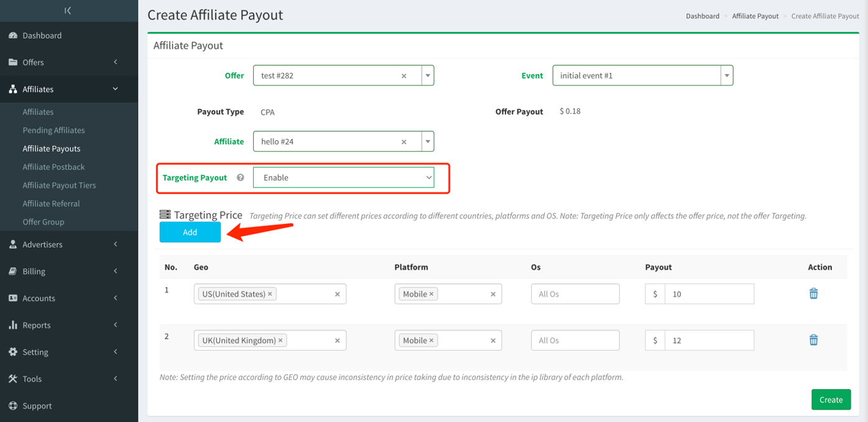Add a new targeting price row
The height and width of the screenshot is (422, 868).
pyautogui.click(x=190, y=232)
